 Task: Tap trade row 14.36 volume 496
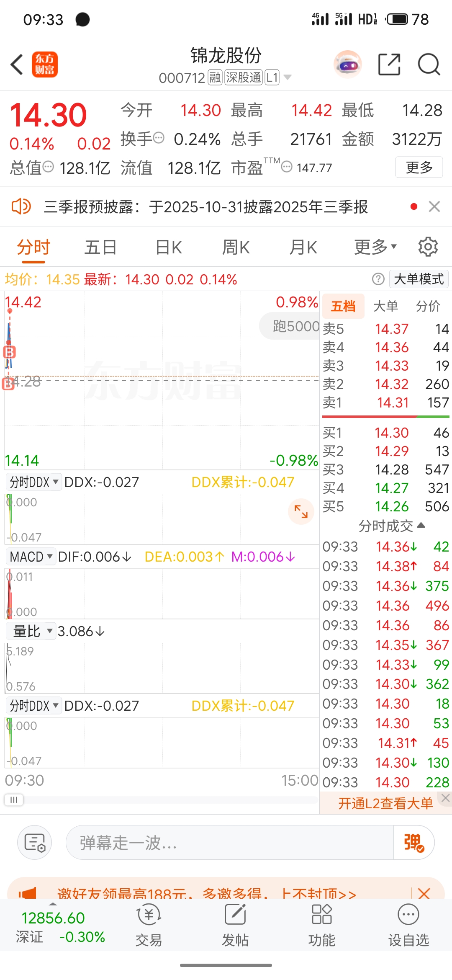pos(385,606)
